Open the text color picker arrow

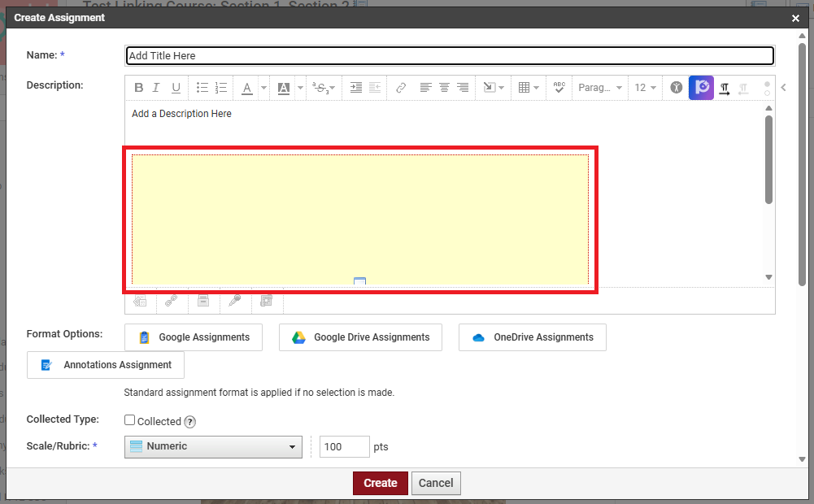[x=263, y=88]
